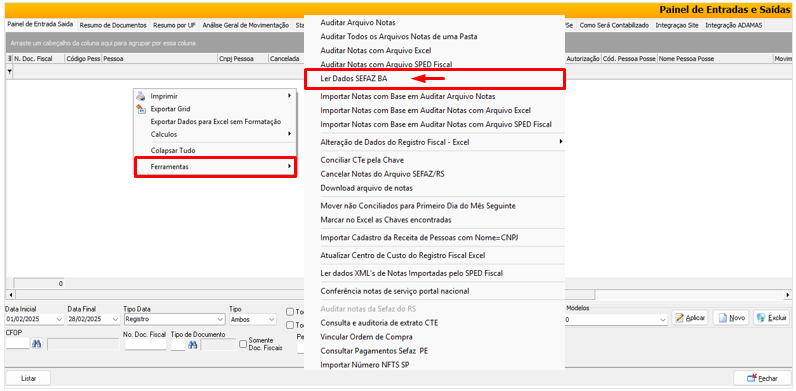
Task: Toggle the Somente Doc. Fiscais checkbox
Action: (x=243, y=343)
